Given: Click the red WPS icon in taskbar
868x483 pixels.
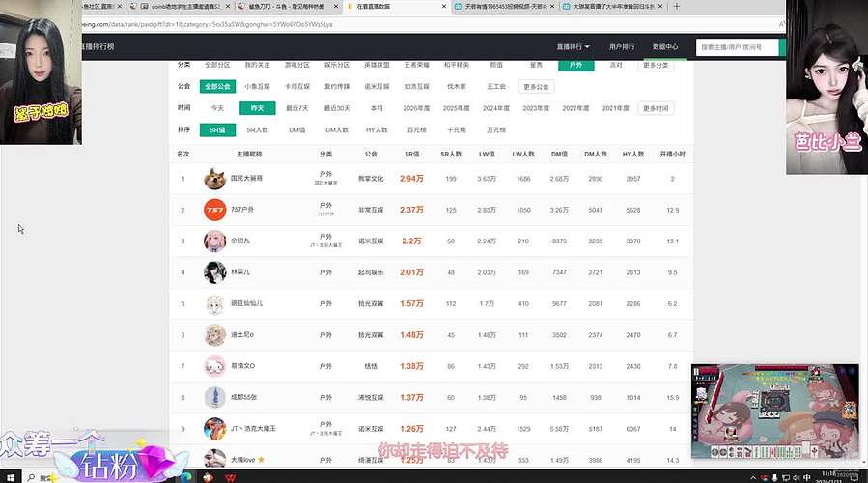Looking at the screenshot, I should point(232,477).
